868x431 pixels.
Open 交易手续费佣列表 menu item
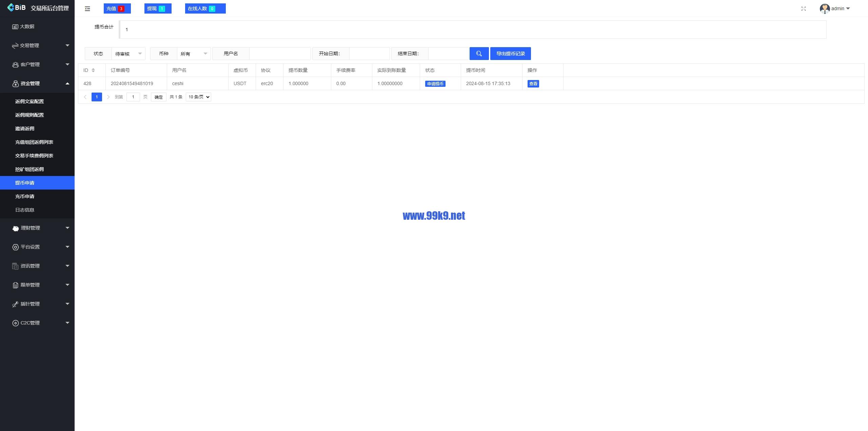pos(37,156)
